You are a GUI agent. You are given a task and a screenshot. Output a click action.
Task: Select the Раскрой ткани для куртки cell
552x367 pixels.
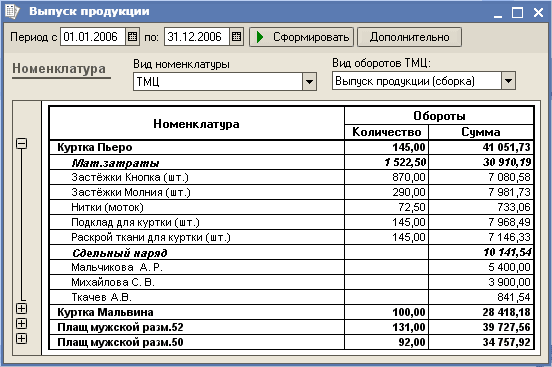point(197,237)
